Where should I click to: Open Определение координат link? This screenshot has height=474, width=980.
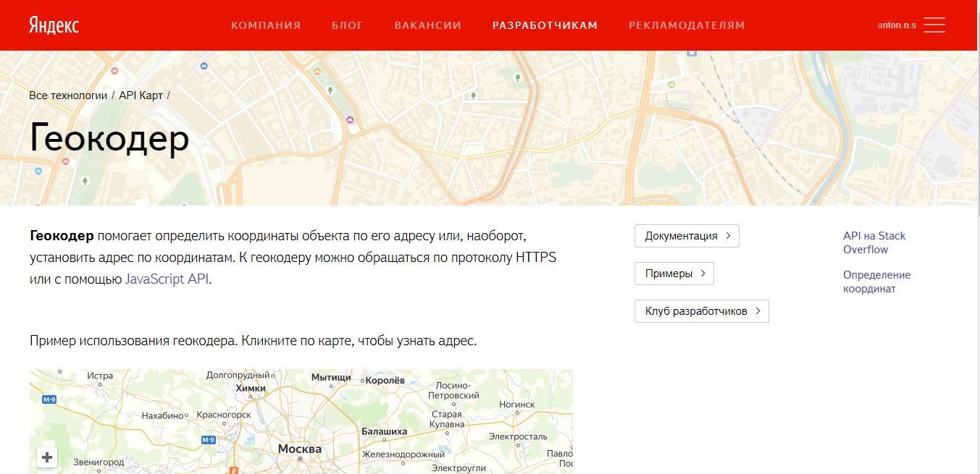(x=876, y=282)
